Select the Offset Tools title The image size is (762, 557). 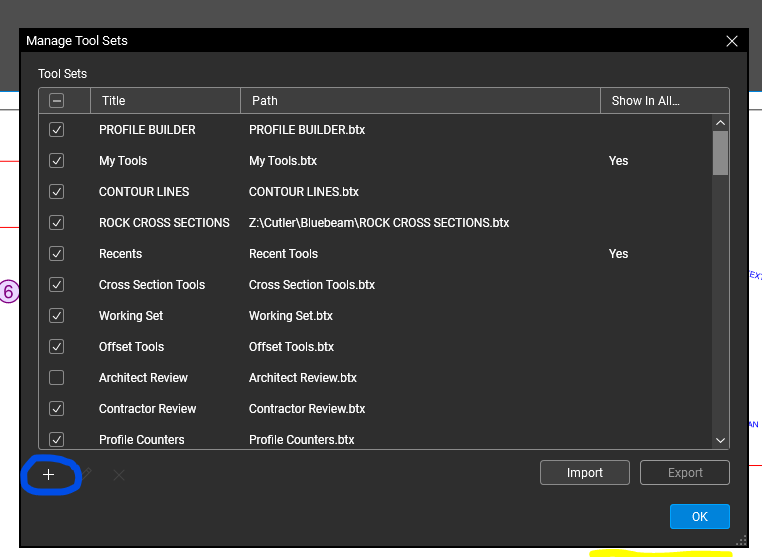(x=132, y=347)
